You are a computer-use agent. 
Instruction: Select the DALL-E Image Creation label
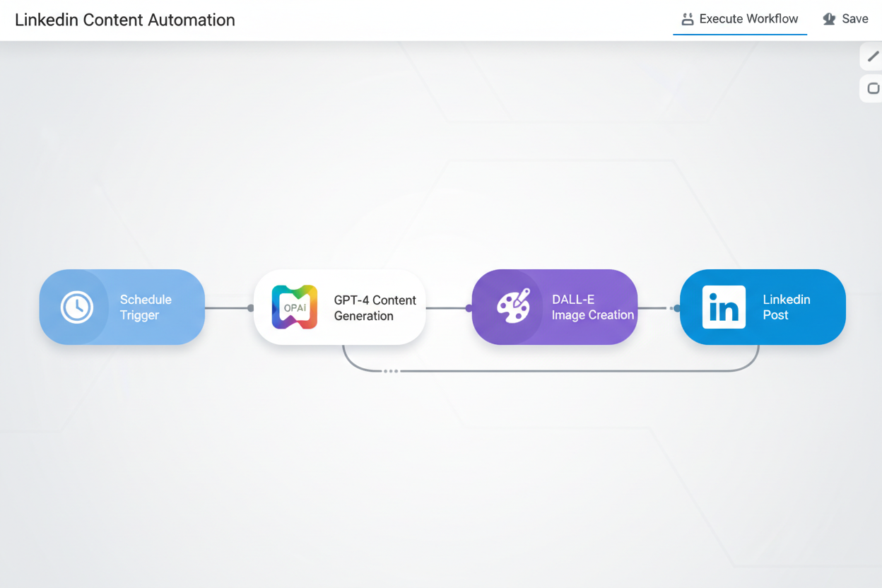(592, 307)
